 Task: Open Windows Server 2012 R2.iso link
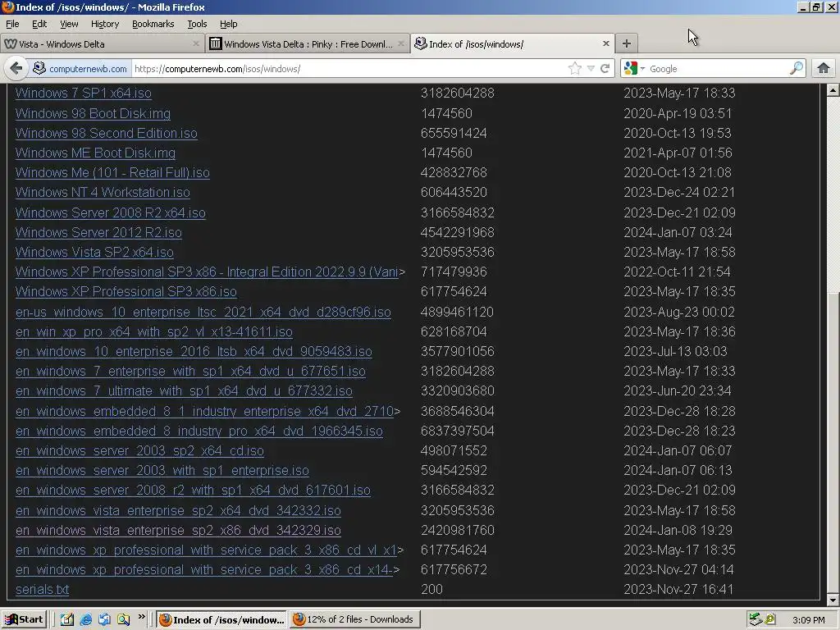(98, 232)
